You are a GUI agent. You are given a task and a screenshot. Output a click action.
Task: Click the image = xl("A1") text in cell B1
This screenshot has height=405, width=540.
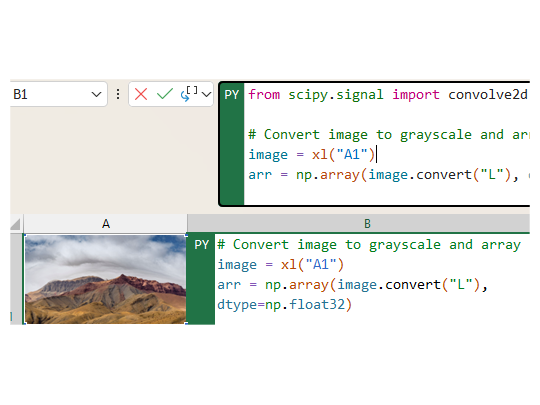(x=280, y=264)
